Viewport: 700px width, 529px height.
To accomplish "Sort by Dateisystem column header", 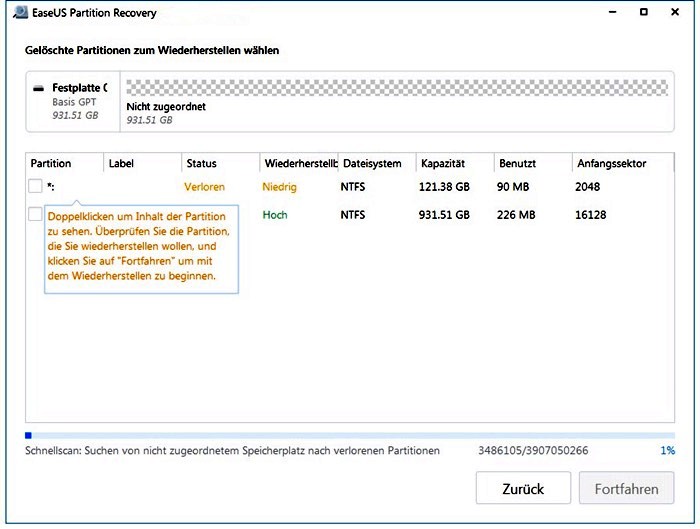I will (x=377, y=163).
